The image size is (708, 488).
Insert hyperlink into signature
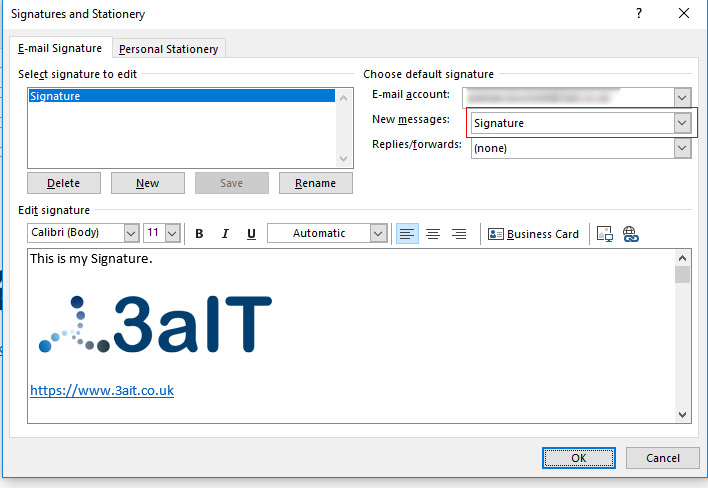pos(630,234)
